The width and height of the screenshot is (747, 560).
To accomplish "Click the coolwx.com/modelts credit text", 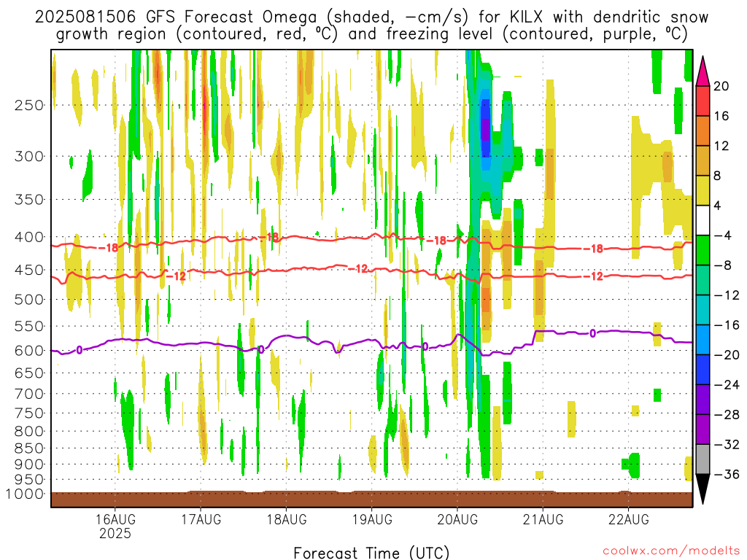I will (671, 551).
